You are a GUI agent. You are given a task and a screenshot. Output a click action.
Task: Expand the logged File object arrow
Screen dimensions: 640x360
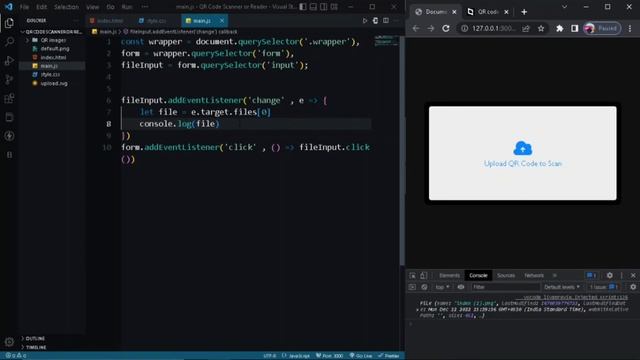[417, 309]
